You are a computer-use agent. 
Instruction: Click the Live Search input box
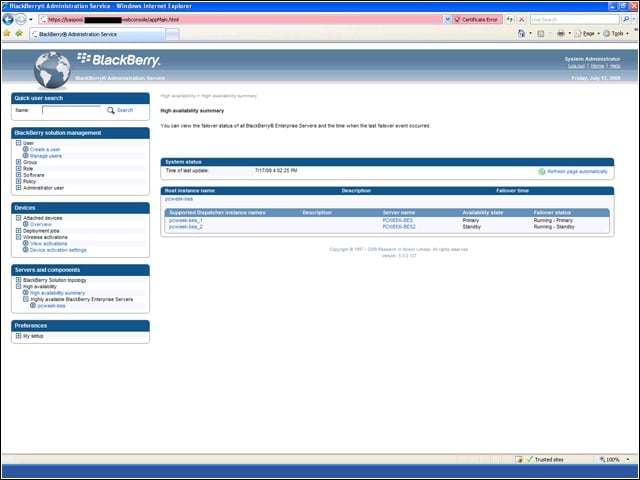coord(574,20)
